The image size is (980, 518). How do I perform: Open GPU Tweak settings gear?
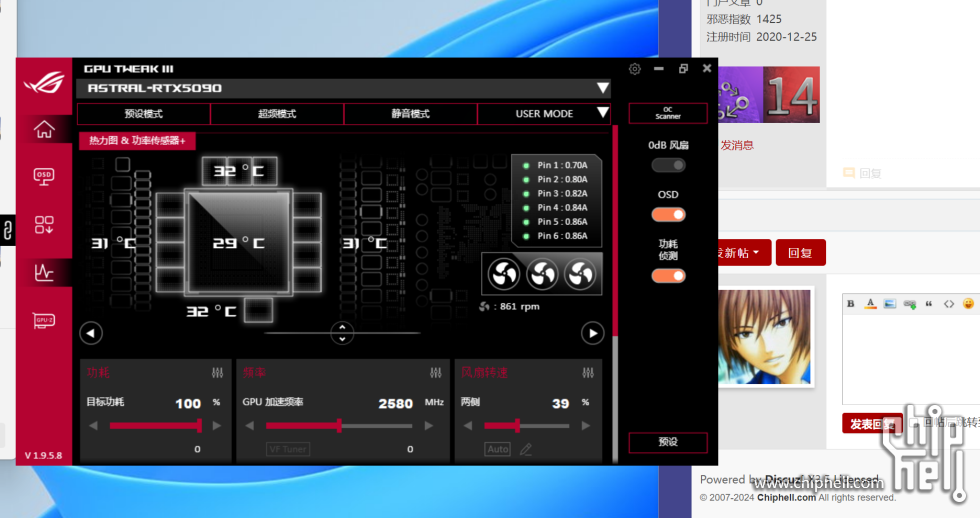[634, 69]
